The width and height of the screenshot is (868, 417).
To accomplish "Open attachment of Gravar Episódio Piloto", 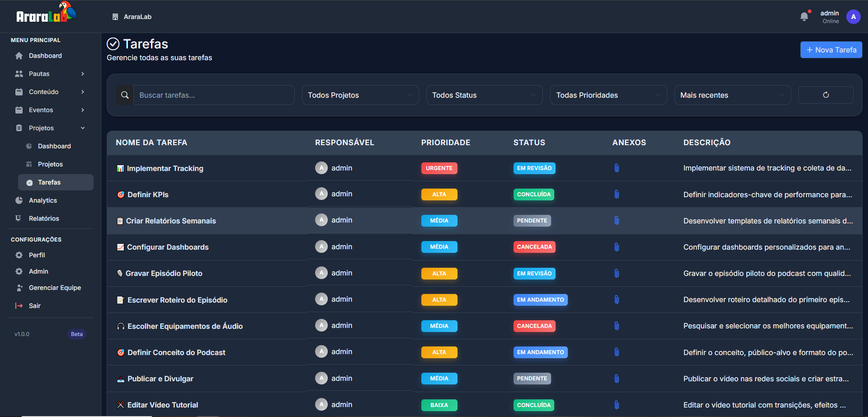I will point(617,273).
